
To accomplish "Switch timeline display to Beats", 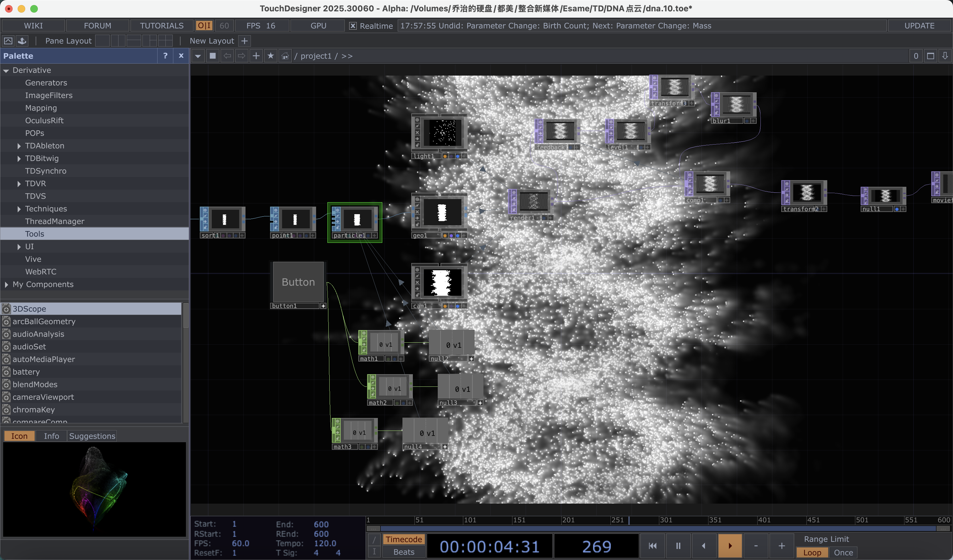I will pos(403,552).
